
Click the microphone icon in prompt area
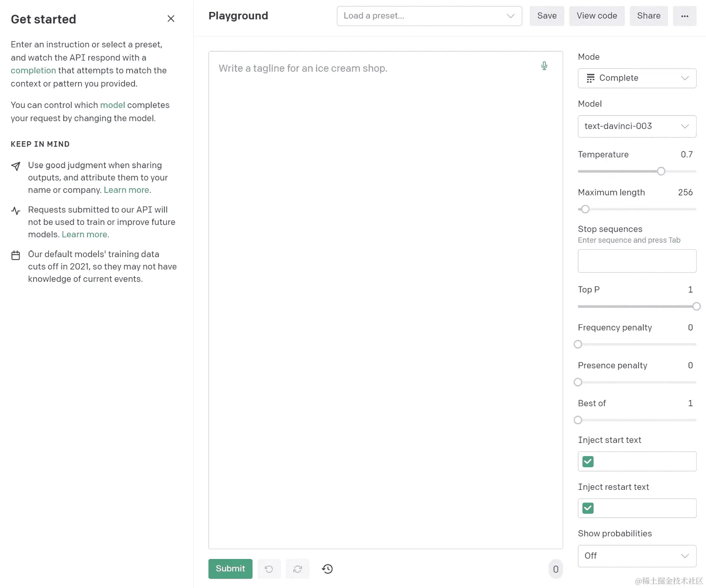544,66
